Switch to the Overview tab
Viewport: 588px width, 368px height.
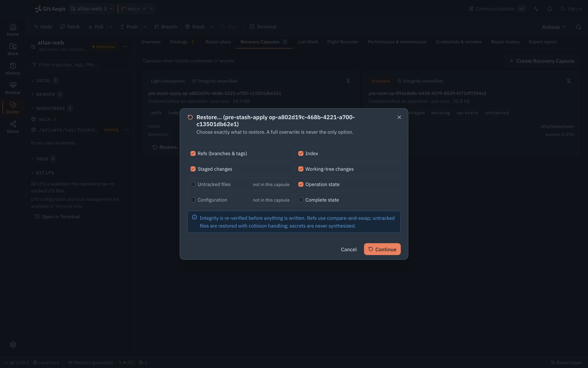[151, 42]
